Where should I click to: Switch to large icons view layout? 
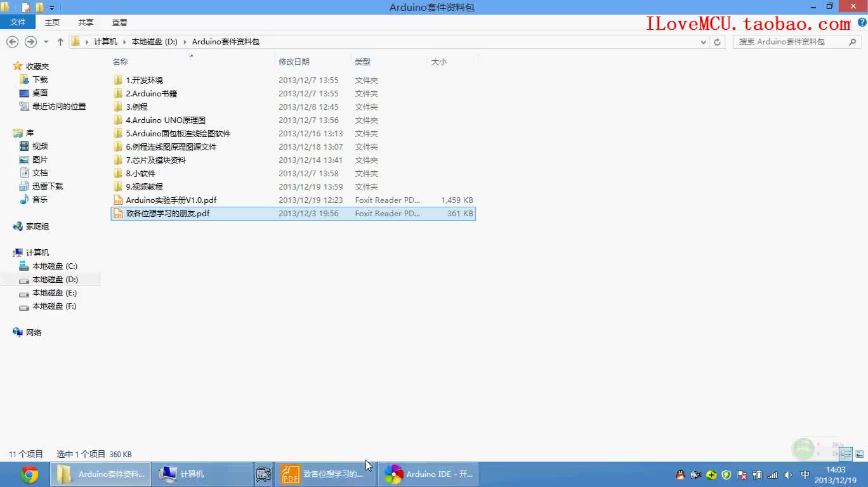[860, 454]
